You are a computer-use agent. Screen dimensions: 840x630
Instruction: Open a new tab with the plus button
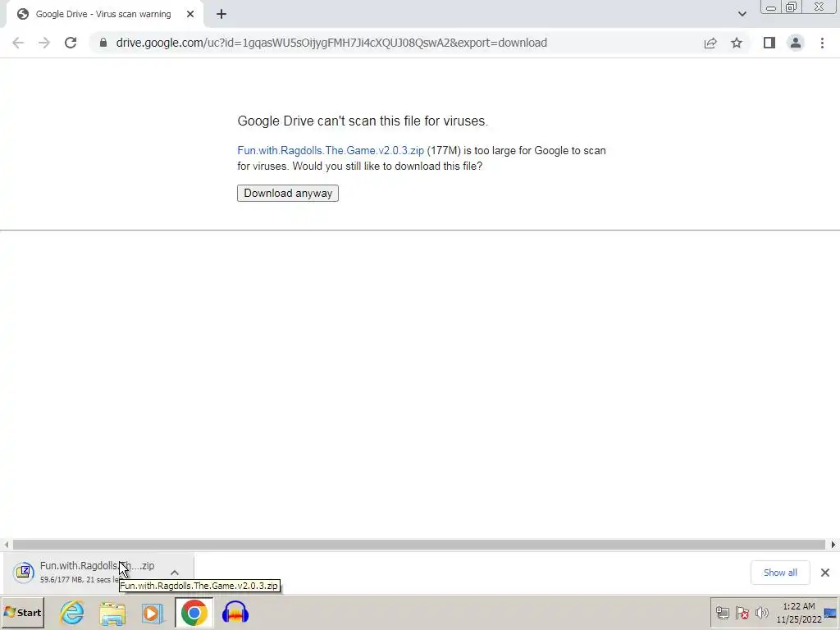(221, 14)
